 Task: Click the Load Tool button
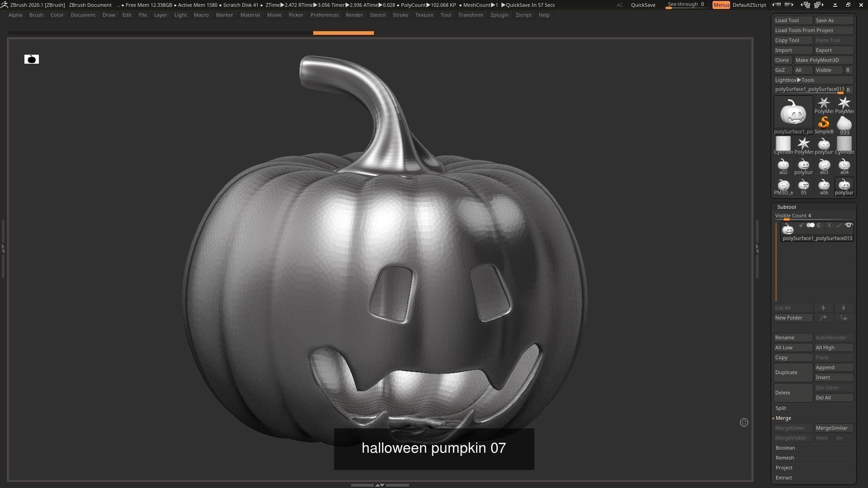pos(793,20)
